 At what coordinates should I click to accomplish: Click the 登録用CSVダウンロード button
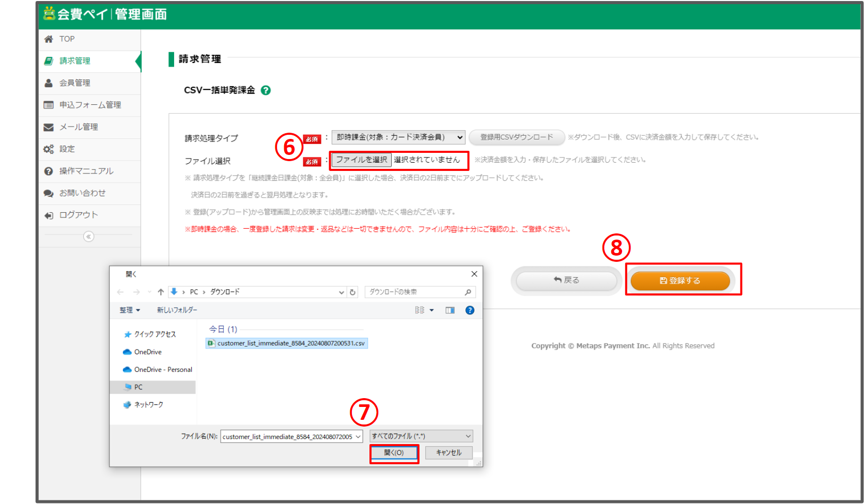(516, 137)
